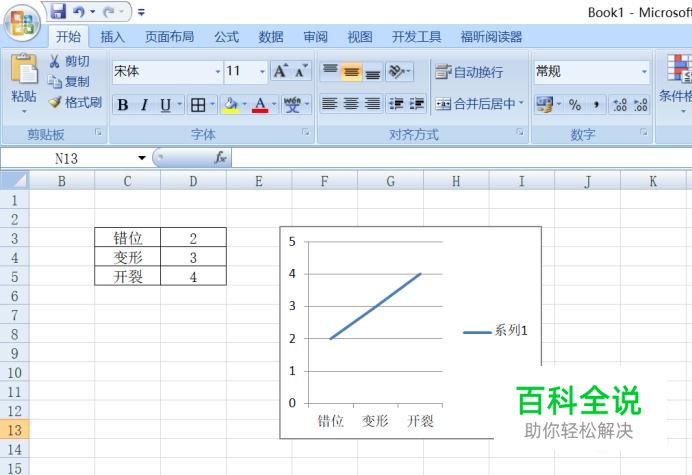Screen dimensions: 692x475
Task: Toggle wrap text 自动换行
Action: coord(469,72)
